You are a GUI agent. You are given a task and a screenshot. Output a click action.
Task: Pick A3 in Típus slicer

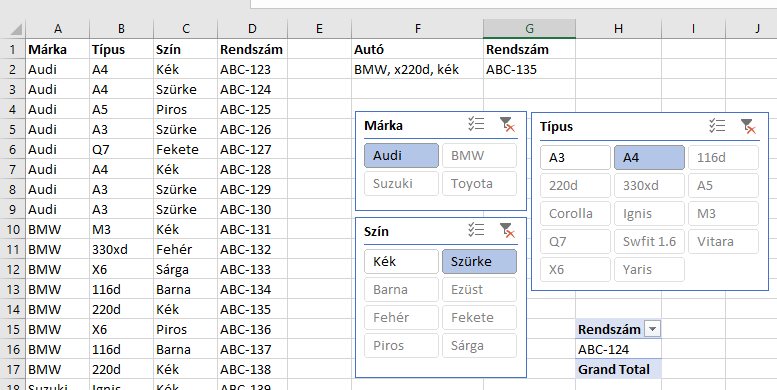pos(575,158)
